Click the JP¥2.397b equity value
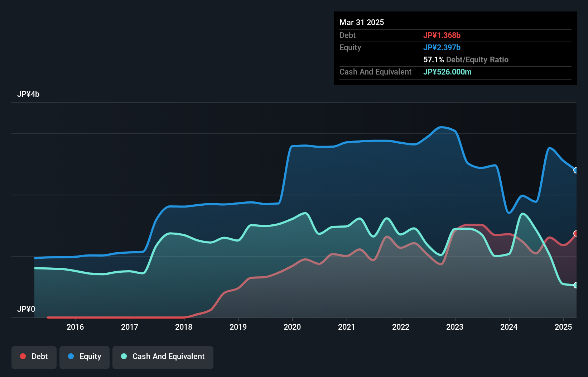588x377 pixels. click(x=442, y=47)
